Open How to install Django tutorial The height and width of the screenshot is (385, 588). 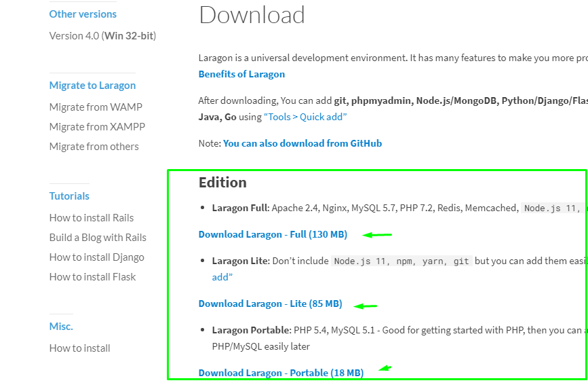coord(96,257)
